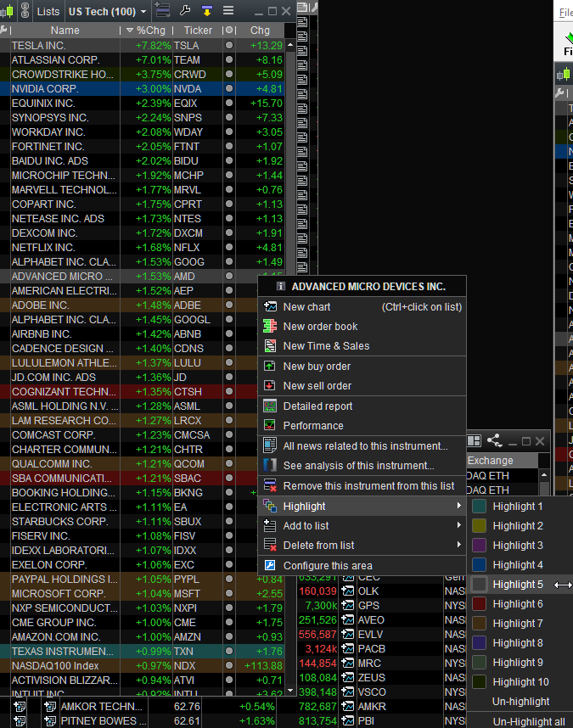Click the Ticker column header

(198, 31)
